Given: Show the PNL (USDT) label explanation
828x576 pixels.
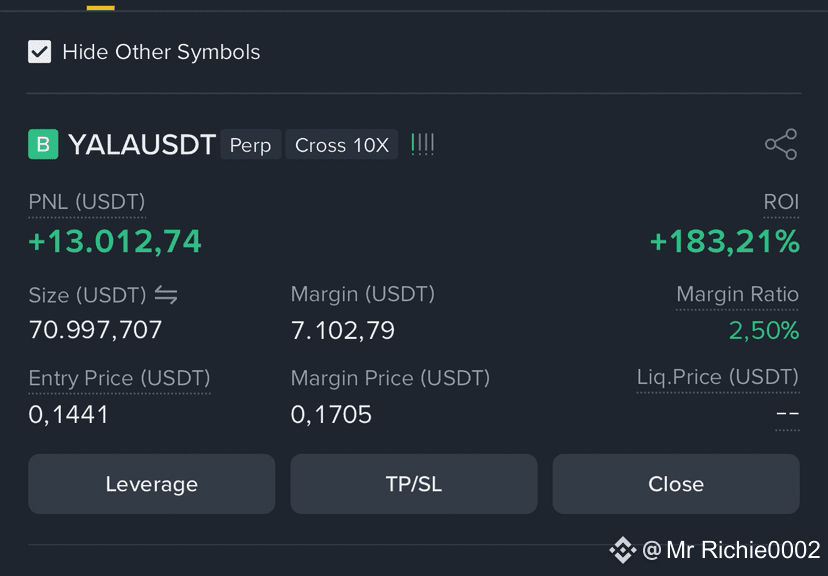Looking at the screenshot, I should [87, 202].
